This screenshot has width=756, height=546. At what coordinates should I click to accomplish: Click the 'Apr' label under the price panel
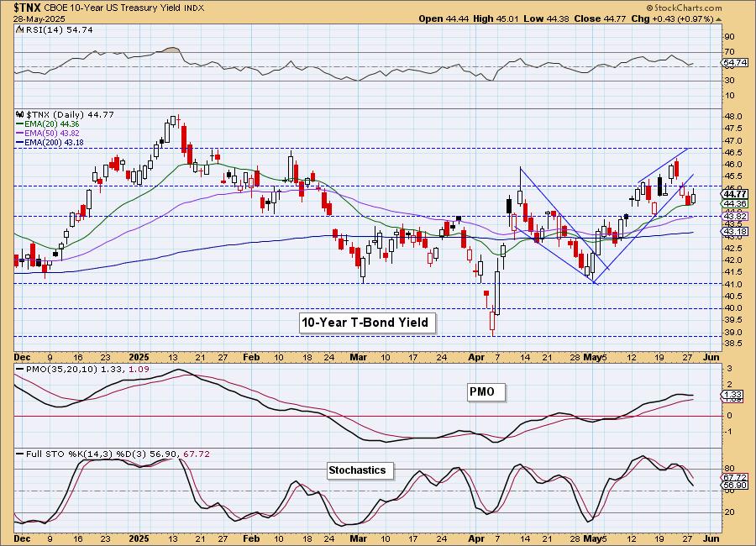click(476, 357)
